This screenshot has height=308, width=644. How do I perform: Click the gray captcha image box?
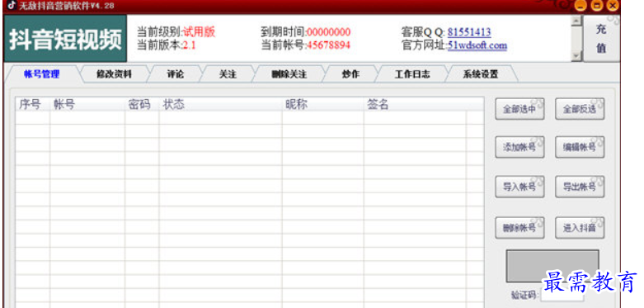click(552, 266)
